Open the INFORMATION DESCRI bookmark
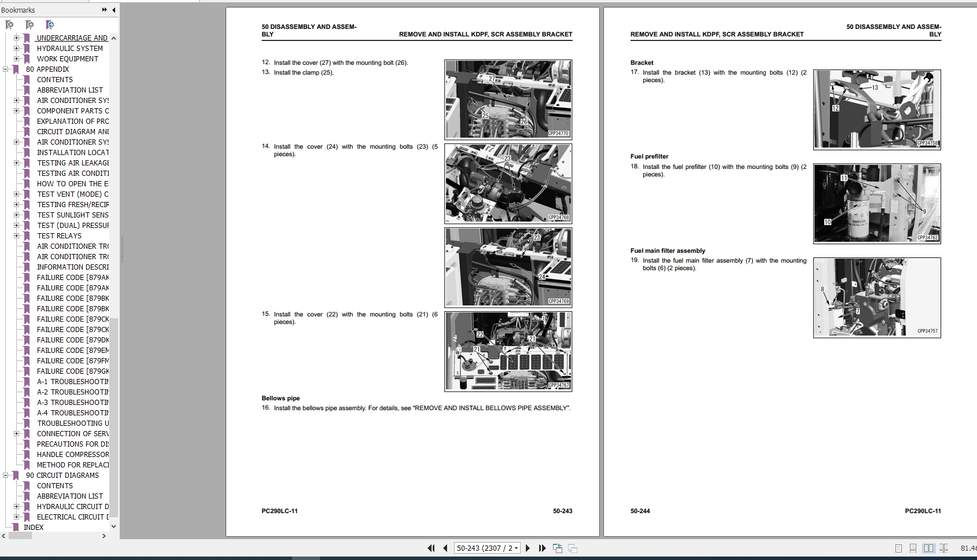 tap(73, 267)
